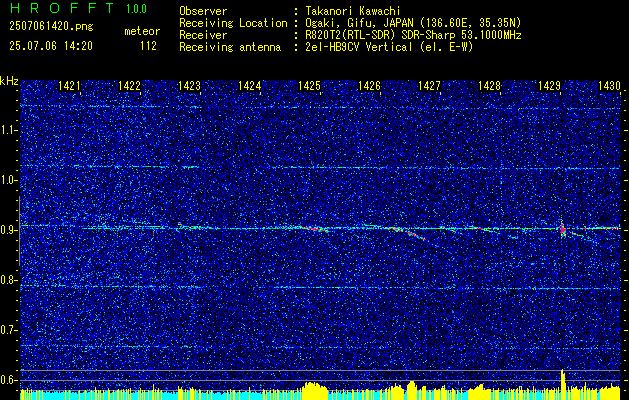Click the 1423 time marker
Screen dimensions: 629x400
click(x=189, y=85)
